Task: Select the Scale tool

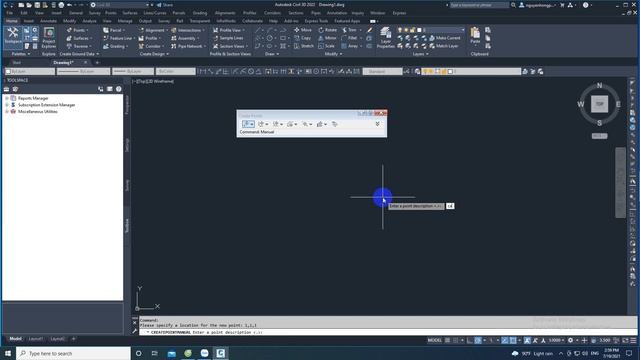Action: 326,46
